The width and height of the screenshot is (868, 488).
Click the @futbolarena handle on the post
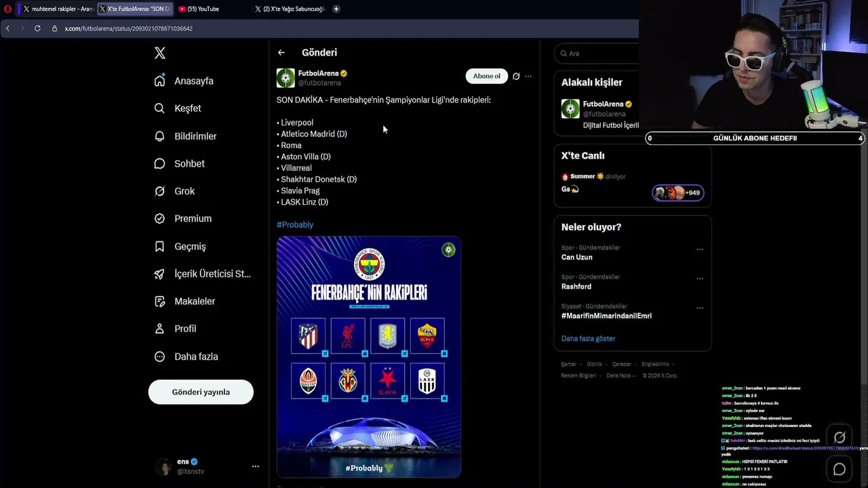click(319, 83)
